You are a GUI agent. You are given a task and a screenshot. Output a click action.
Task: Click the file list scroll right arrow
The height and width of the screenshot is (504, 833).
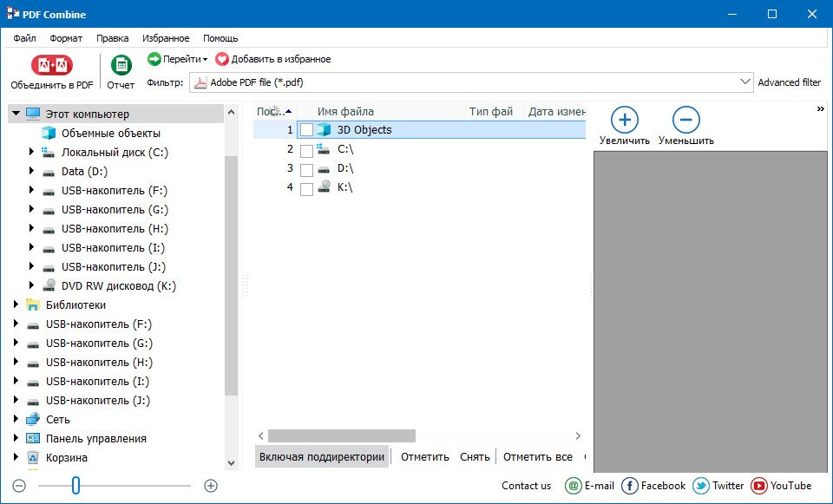tap(578, 436)
